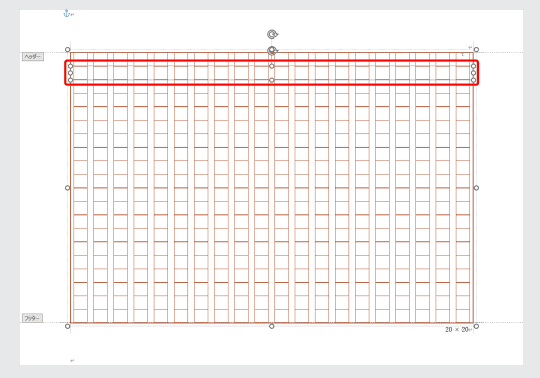Click the フッター footer label tag
540x378 pixels.
(x=32, y=318)
